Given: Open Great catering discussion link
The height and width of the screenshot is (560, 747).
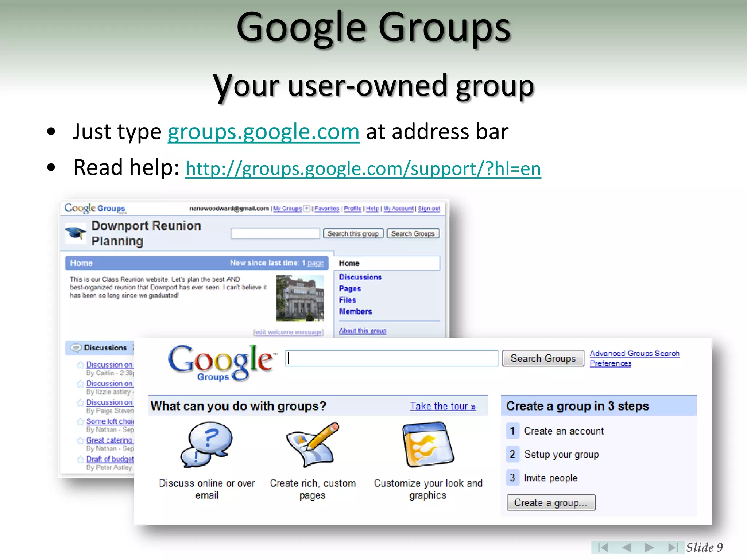Looking at the screenshot, I should tap(109, 440).
